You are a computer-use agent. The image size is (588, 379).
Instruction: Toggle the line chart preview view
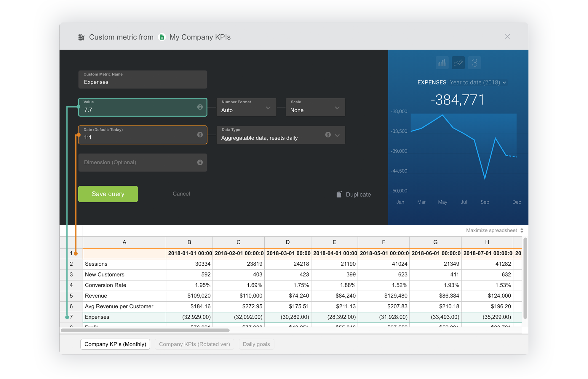click(458, 62)
